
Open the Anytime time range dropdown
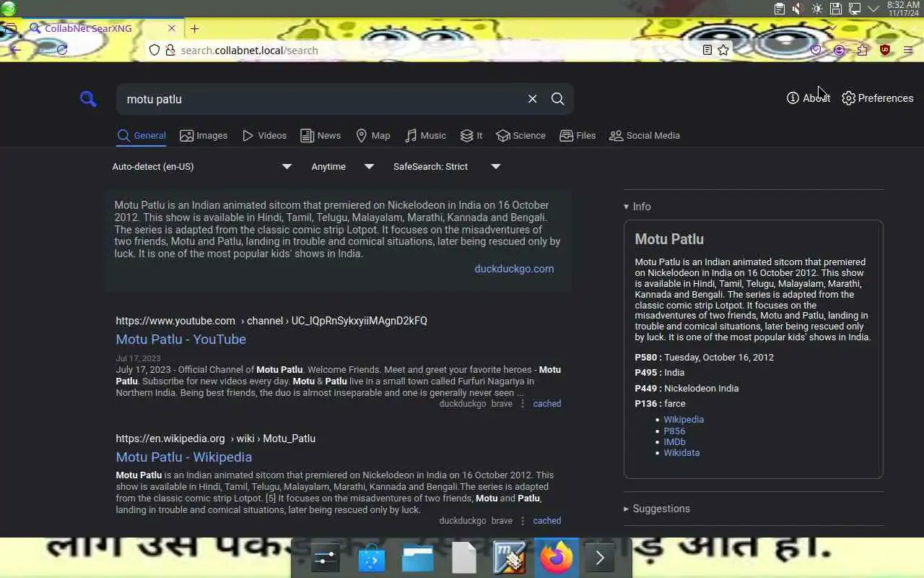tap(343, 166)
